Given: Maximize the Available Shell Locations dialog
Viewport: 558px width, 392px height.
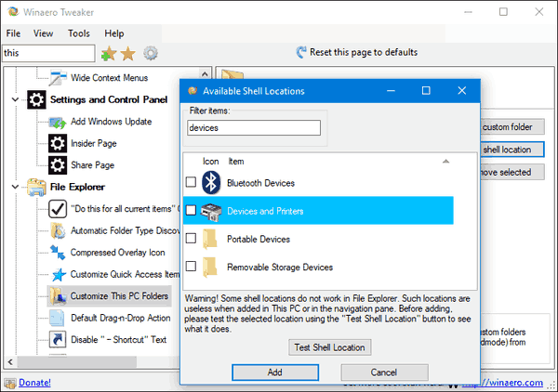Looking at the screenshot, I should (426, 91).
